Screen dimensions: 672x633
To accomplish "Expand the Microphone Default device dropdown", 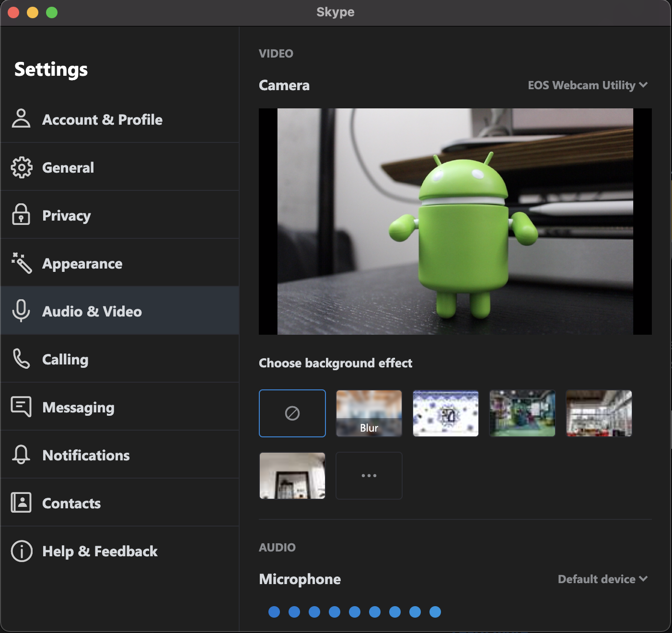I will pyautogui.click(x=602, y=579).
